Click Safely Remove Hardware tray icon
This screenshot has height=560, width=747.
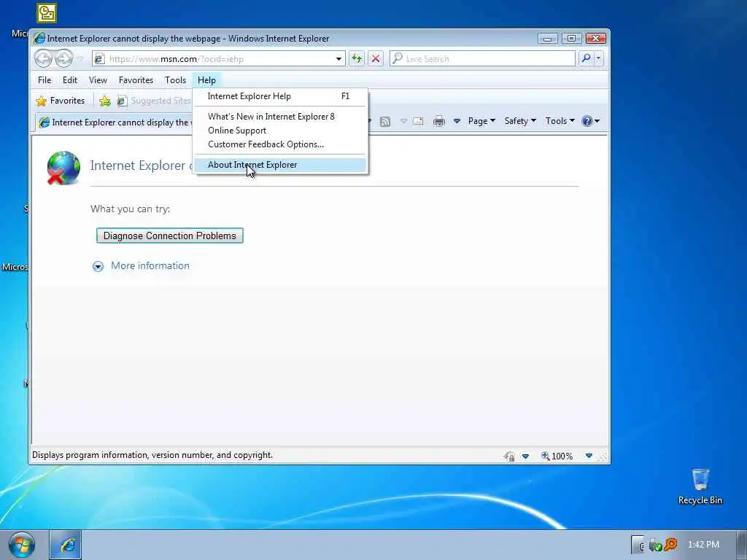pyautogui.click(x=656, y=545)
